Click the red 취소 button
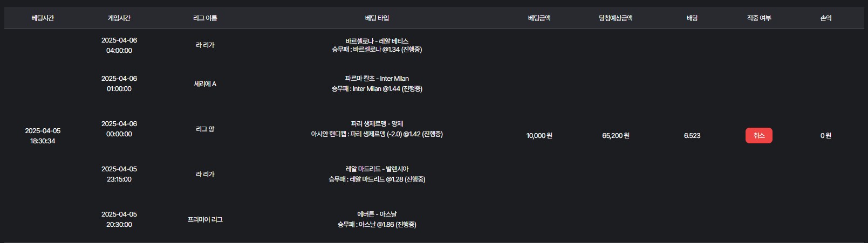This screenshot has height=243, width=868. [x=758, y=136]
